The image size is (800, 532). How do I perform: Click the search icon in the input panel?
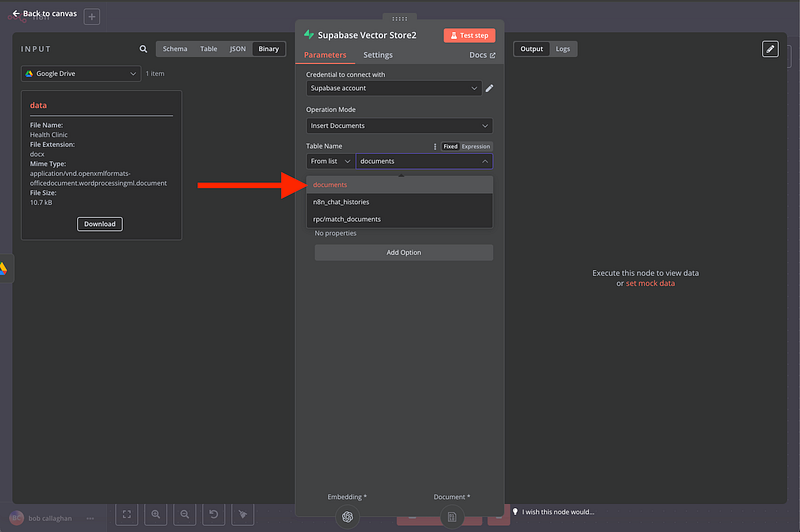(x=143, y=49)
